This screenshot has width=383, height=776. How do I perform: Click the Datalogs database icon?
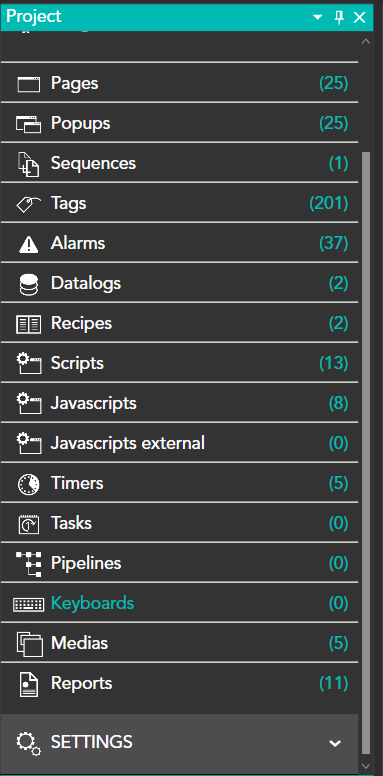tap(28, 285)
